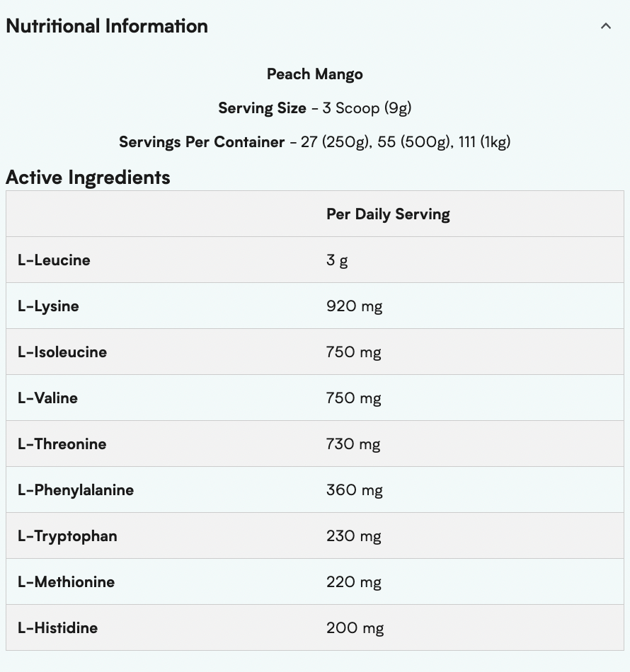Select the L-Histidine row label
This screenshot has height=672, width=630.
[57, 627]
